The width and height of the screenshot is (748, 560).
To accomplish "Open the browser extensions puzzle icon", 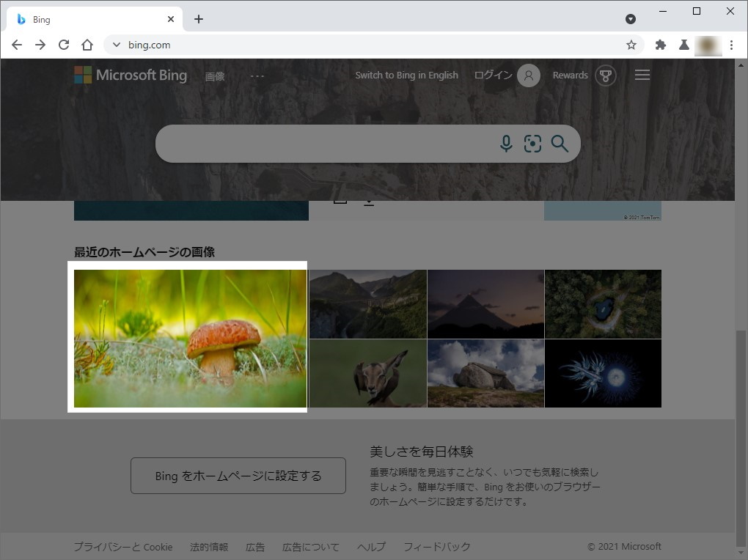I will 659,45.
